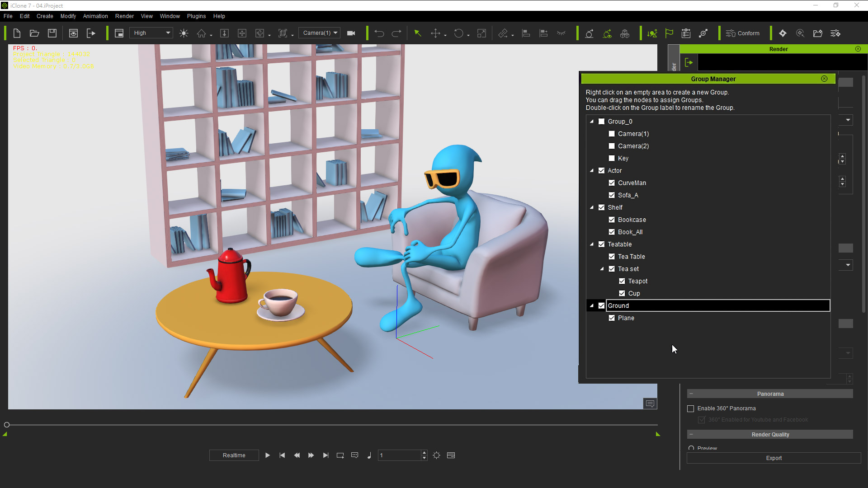The height and width of the screenshot is (488, 868).
Task: Click the Export button
Action: click(774, 458)
